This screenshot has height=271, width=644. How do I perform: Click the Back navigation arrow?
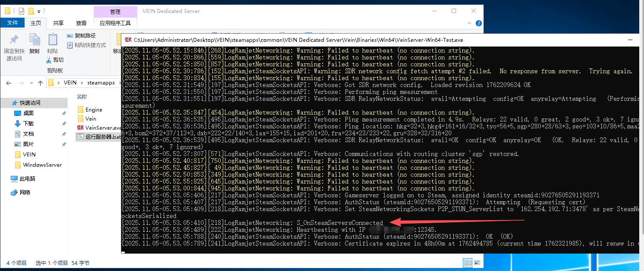point(9,83)
